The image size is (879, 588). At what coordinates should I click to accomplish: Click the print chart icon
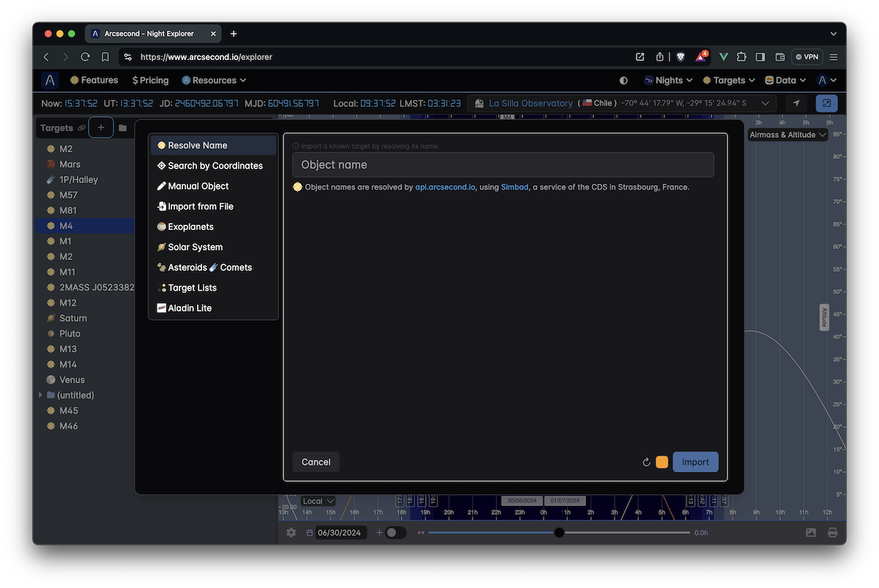click(832, 532)
